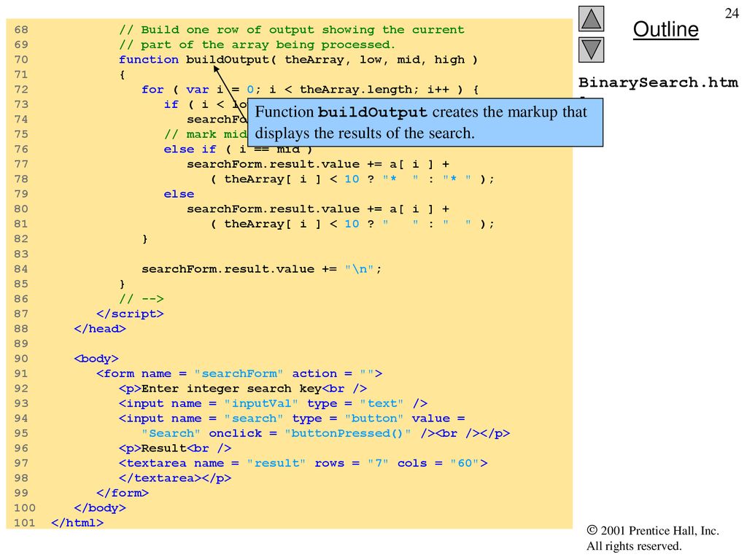747x560 pixels.
Task: Click the </textarea></p> tag on line 98
Action: coord(175,478)
